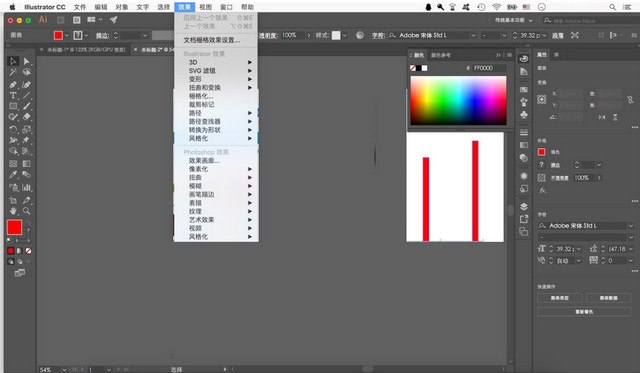640x373 pixels.
Task: Select the Lasso tool
Action: pos(27,72)
